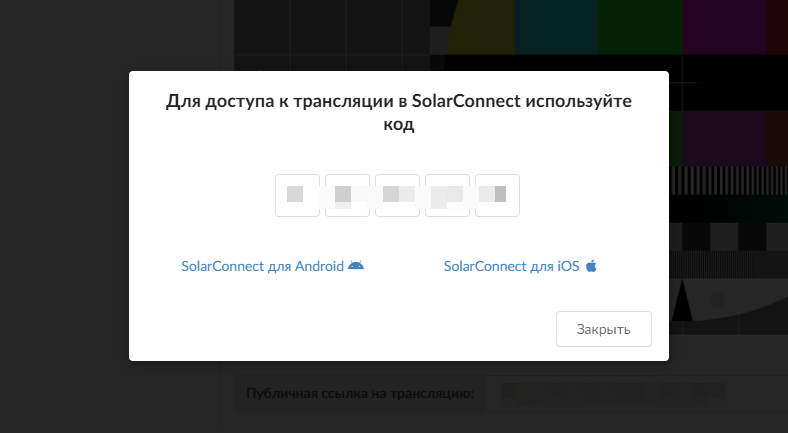
Task: Click the fourth access code digit box
Action: 447,195
